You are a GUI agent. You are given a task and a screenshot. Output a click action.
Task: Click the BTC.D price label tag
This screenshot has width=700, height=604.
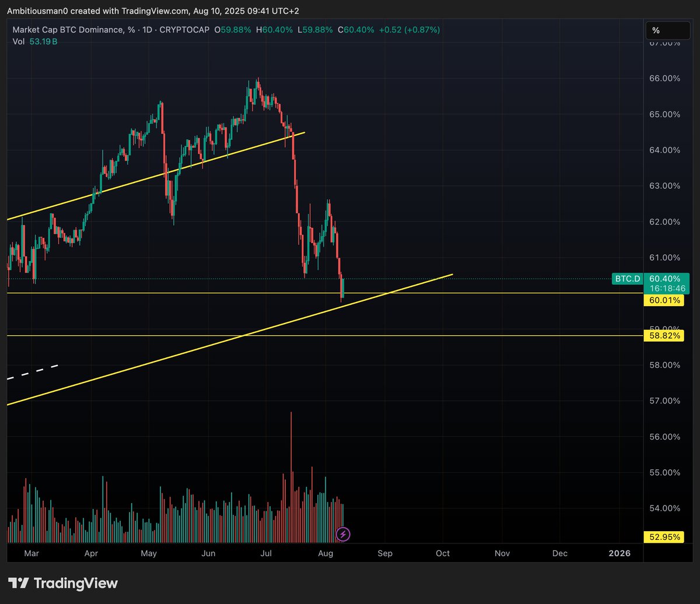627,279
